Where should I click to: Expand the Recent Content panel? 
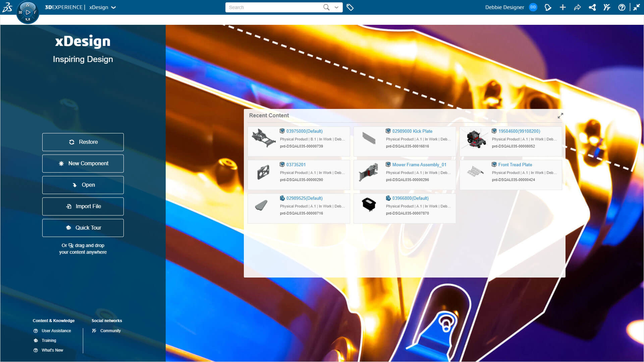point(560,116)
